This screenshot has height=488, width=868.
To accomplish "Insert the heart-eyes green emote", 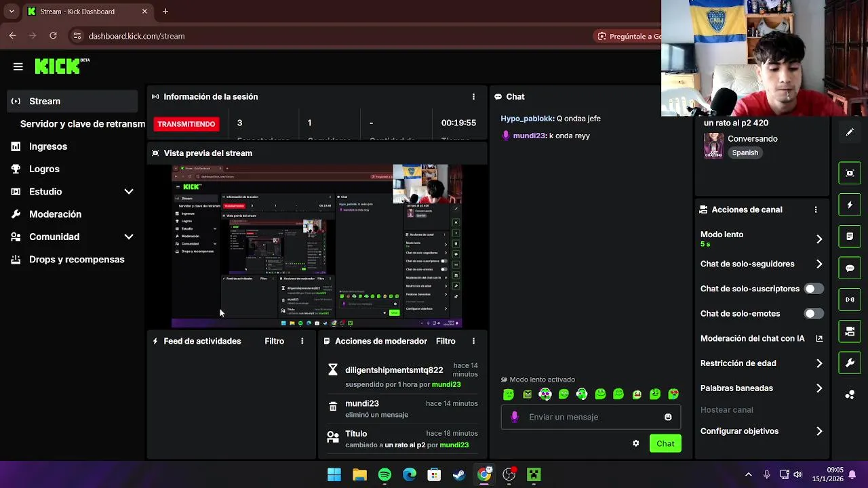I will click(673, 394).
